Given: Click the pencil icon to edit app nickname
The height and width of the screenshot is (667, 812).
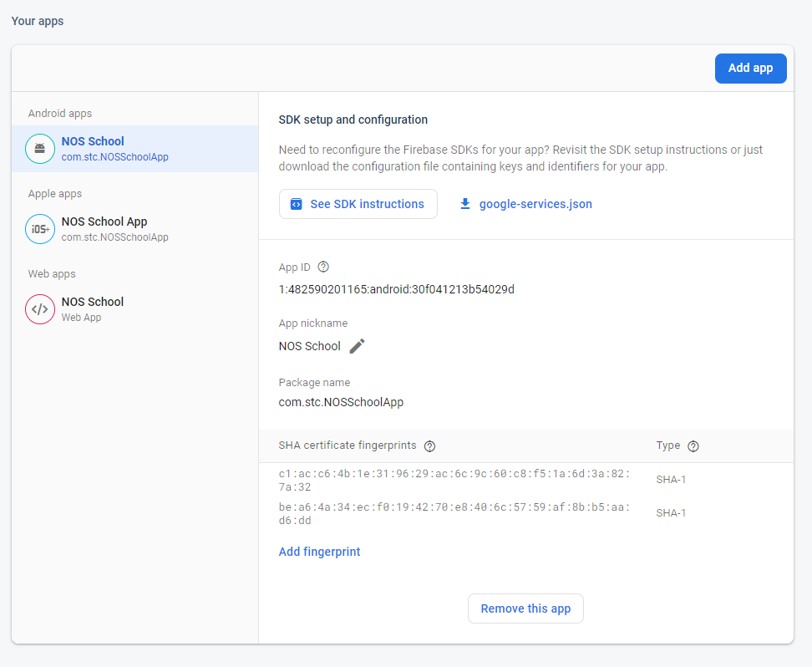Looking at the screenshot, I should 358,346.
